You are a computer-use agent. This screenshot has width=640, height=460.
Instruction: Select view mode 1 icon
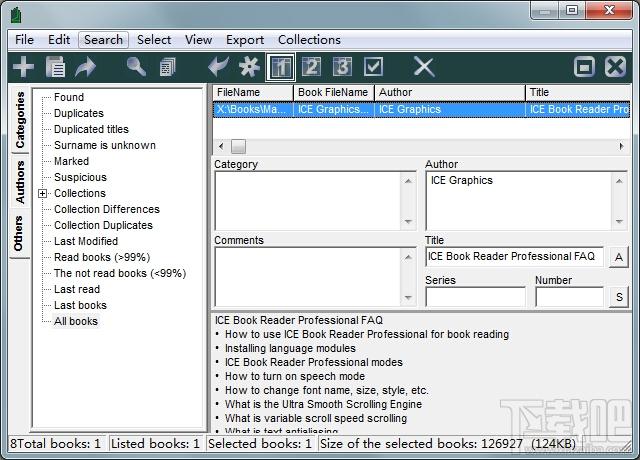pyautogui.click(x=280, y=67)
